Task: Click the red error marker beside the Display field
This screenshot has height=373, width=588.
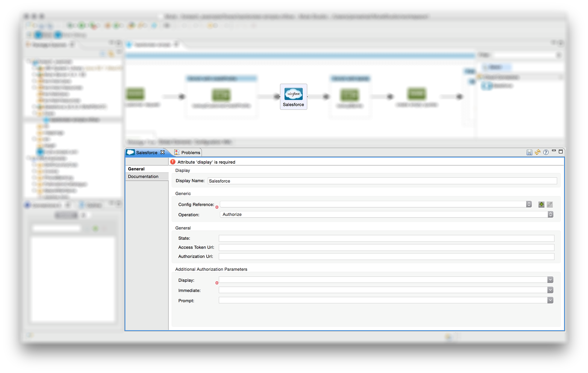Action: [x=217, y=283]
